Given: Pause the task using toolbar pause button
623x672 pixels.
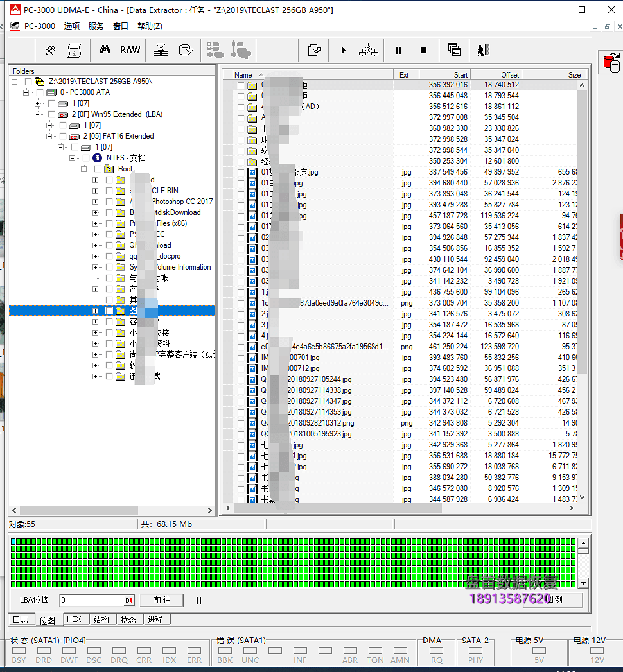Looking at the screenshot, I should click(398, 51).
